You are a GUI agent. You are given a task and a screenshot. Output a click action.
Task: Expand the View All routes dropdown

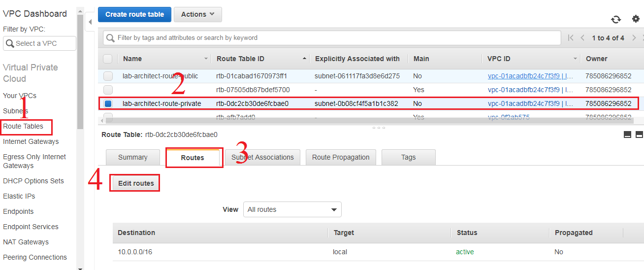point(292,209)
